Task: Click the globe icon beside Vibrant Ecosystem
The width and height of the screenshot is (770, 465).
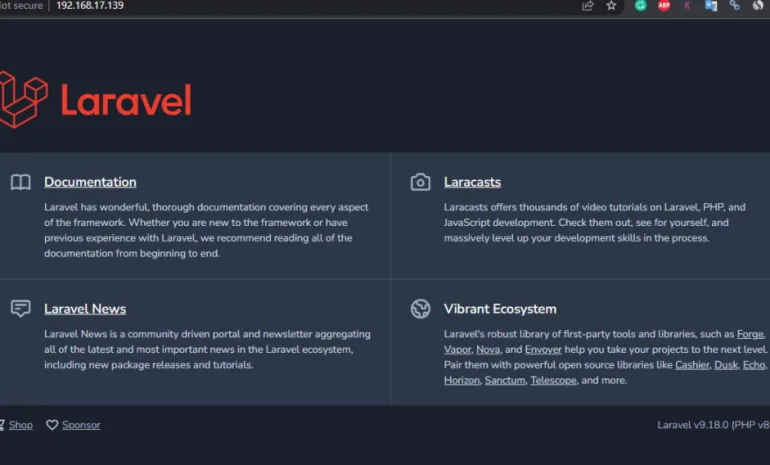Action: click(420, 309)
